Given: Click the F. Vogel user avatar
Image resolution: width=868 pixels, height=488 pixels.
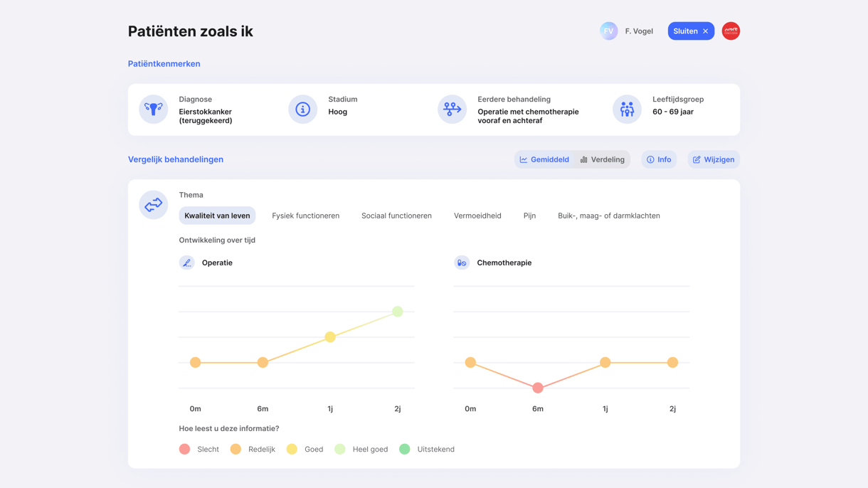Looking at the screenshot, I should (x=609, y=31).
